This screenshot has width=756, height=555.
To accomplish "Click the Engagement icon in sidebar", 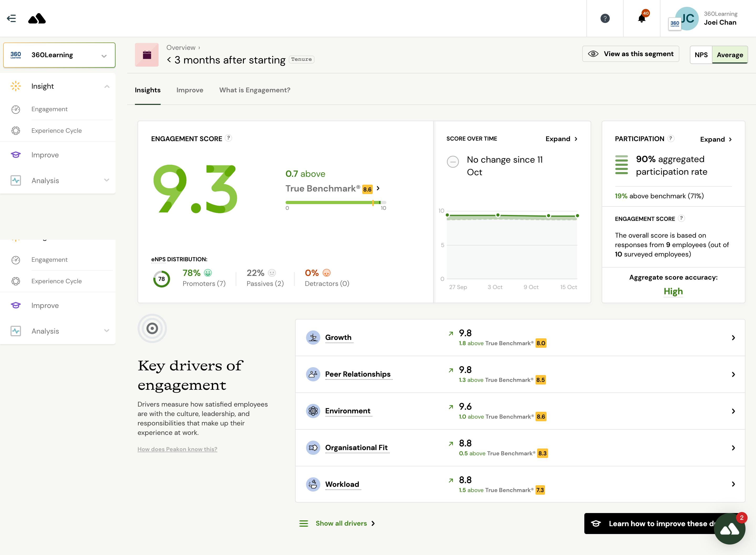I will (x=16, y=109).
